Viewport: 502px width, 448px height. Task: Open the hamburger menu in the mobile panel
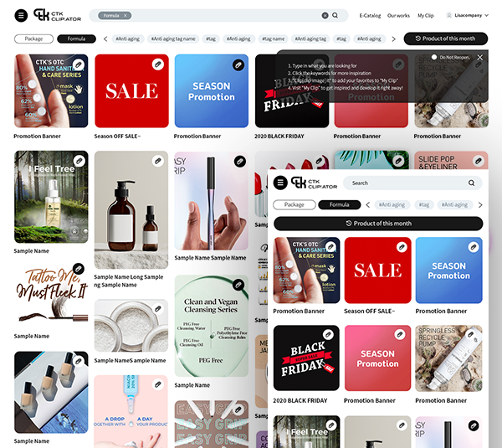280,183
